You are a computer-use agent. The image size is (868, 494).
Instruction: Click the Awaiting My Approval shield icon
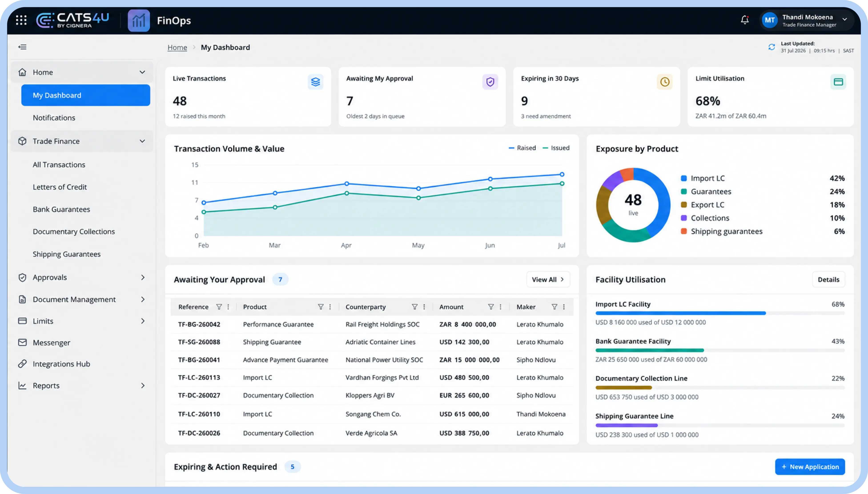[490, 82]
